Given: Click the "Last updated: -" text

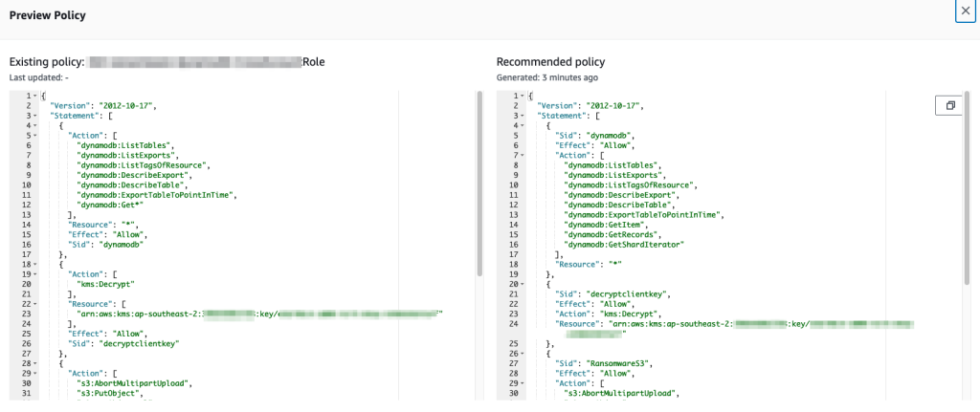Looking at the screenshot, I should point(36,78).
